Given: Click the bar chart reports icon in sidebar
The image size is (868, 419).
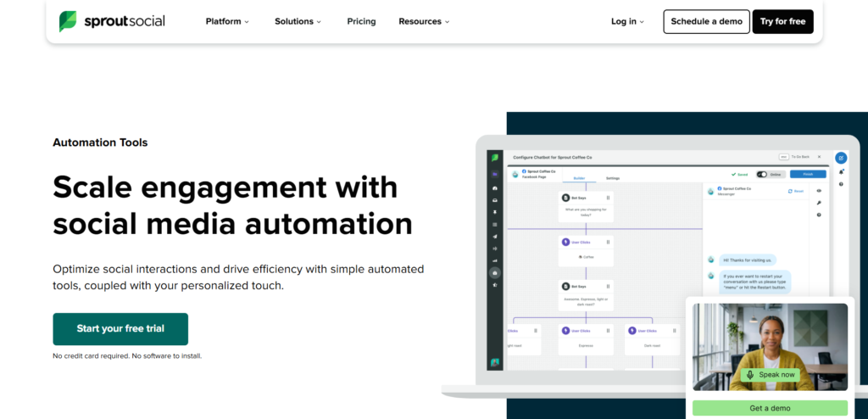Looking at the screenshot, I should [x=495, y=260].
